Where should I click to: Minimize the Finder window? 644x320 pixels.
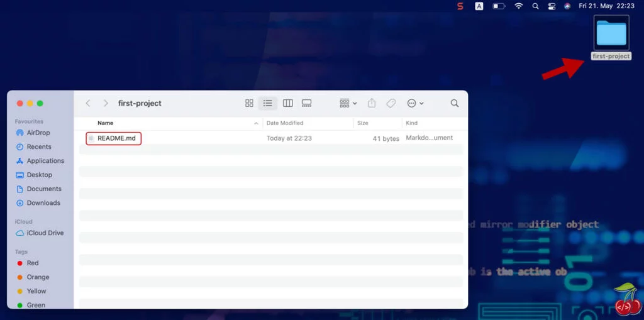click(30, 104)
